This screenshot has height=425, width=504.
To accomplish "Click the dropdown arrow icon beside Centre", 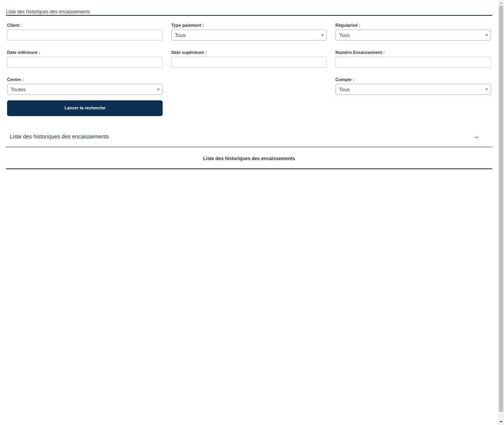I will [x=158, y=89].
